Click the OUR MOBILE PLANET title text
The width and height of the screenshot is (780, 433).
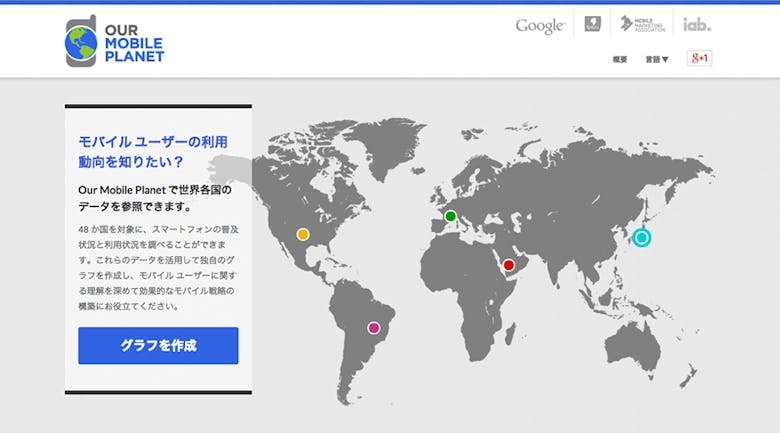coord(134,43)
